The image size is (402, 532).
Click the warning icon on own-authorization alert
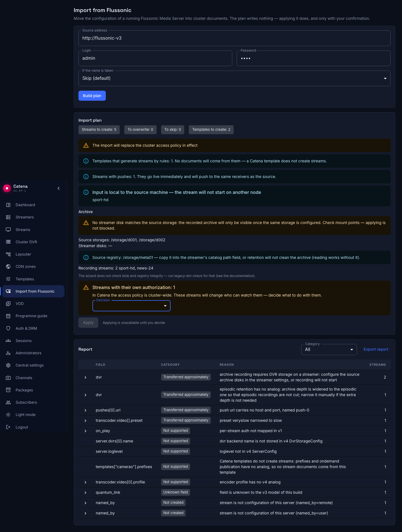pyautogui.click(x=86, y=287)
